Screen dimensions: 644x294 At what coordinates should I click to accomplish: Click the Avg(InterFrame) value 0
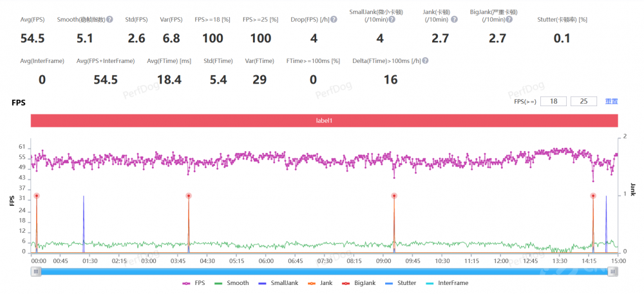pyautogui.click(x=43, y=80)
